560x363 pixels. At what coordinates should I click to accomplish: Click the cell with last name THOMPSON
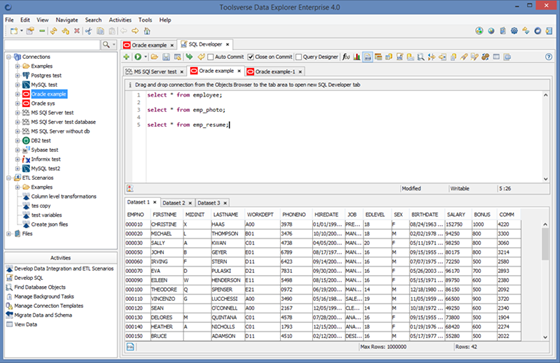coord(228,234)
